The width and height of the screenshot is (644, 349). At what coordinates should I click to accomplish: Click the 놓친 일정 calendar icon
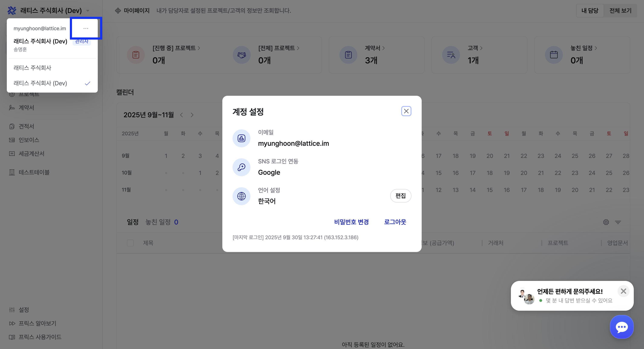click(553, 55)
